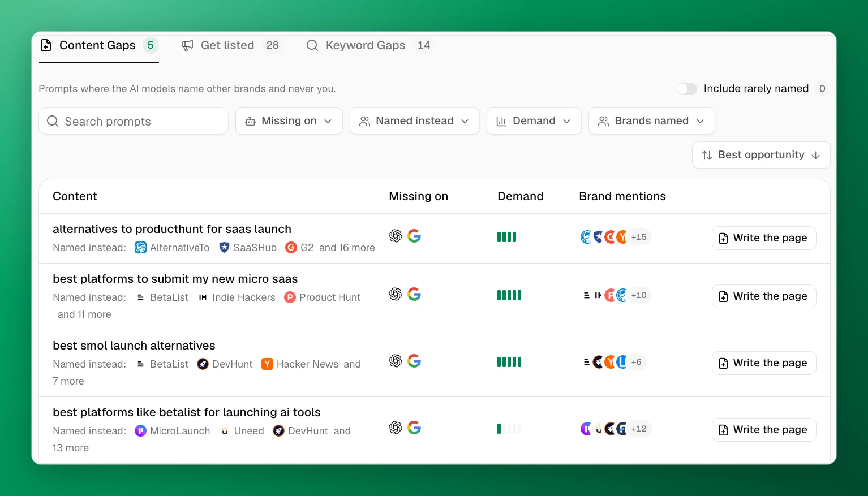Click the Indie Hackers brand icon
Image resolution: width=868 pixels, height=496 pixels.
(x=203, y=297)
